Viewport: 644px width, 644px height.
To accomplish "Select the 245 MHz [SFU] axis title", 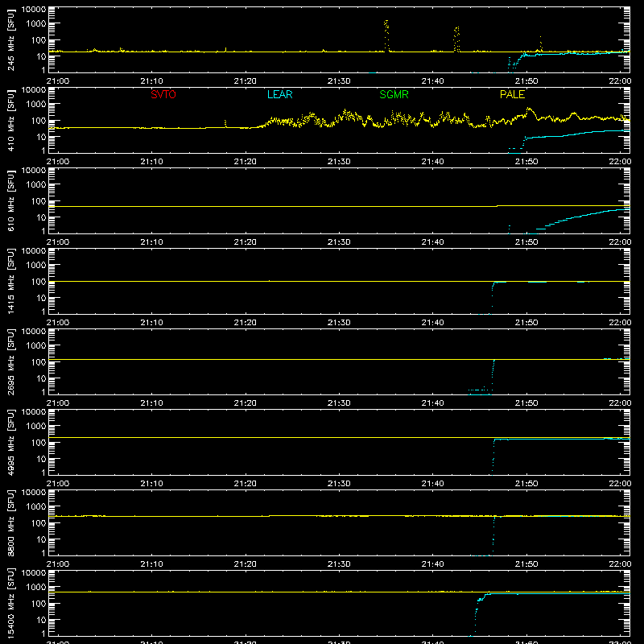I will [x=11, y=39].
